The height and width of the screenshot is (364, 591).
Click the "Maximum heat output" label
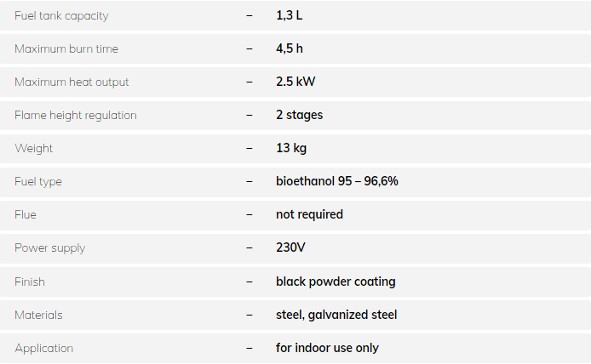[x=72, y=82]
